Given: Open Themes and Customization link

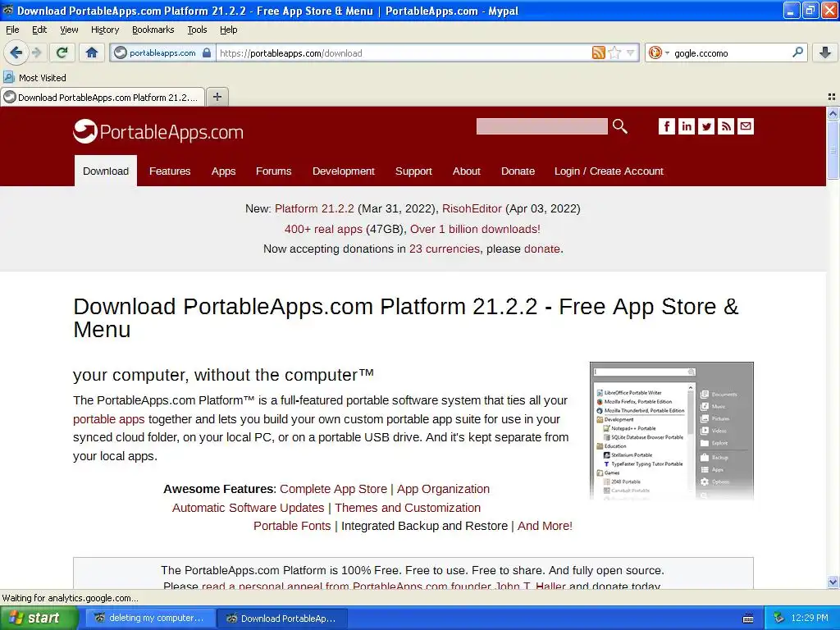Looking at the screenshot, I should pyautogui.click(x=408, y=507).
